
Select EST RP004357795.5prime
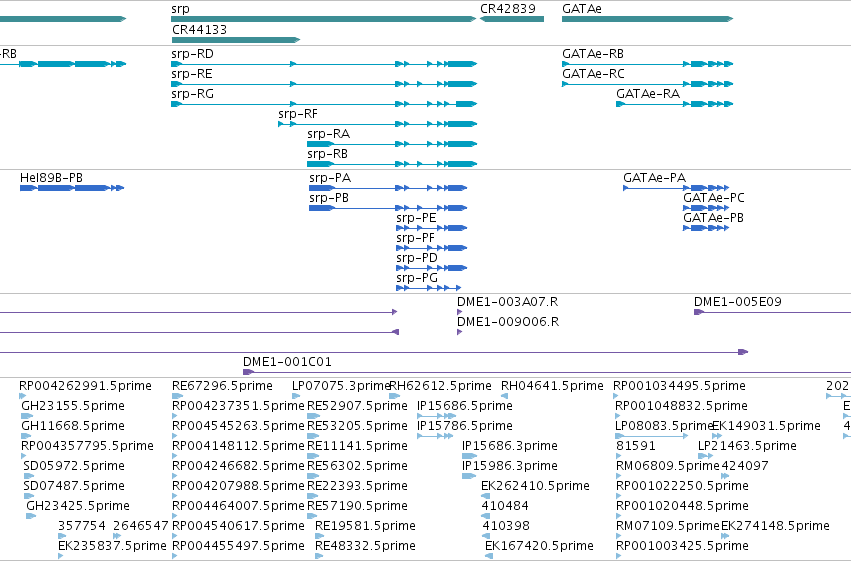[24, 456]
